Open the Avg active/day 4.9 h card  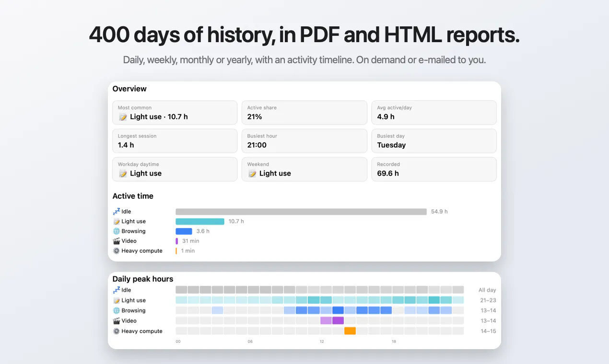click(434, 113)
